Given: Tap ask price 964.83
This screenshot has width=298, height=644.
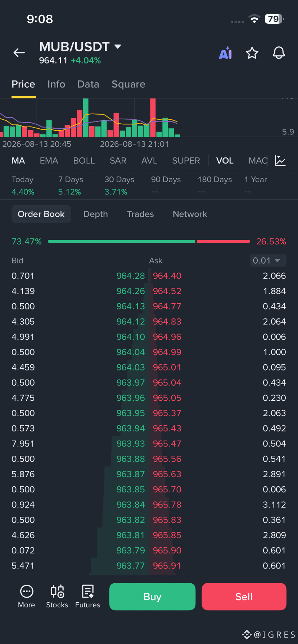Looking at the screenshot, I should point(167,322).
